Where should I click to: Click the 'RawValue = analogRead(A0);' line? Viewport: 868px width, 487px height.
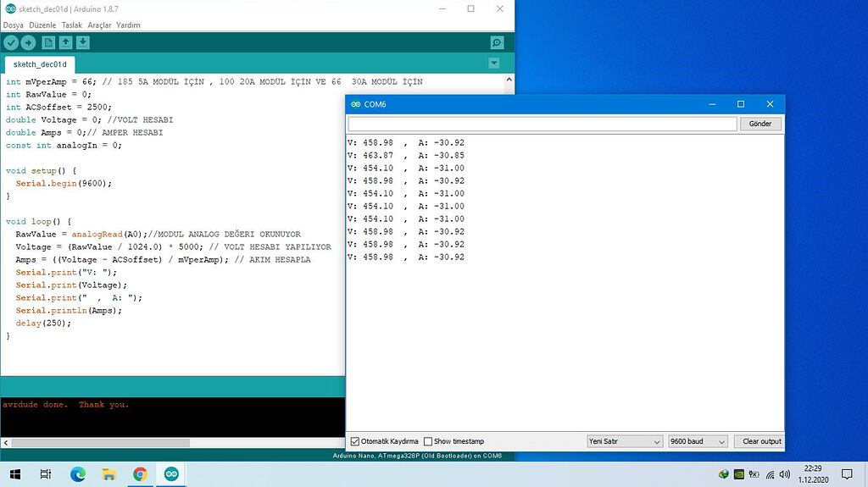coord(81,235)
